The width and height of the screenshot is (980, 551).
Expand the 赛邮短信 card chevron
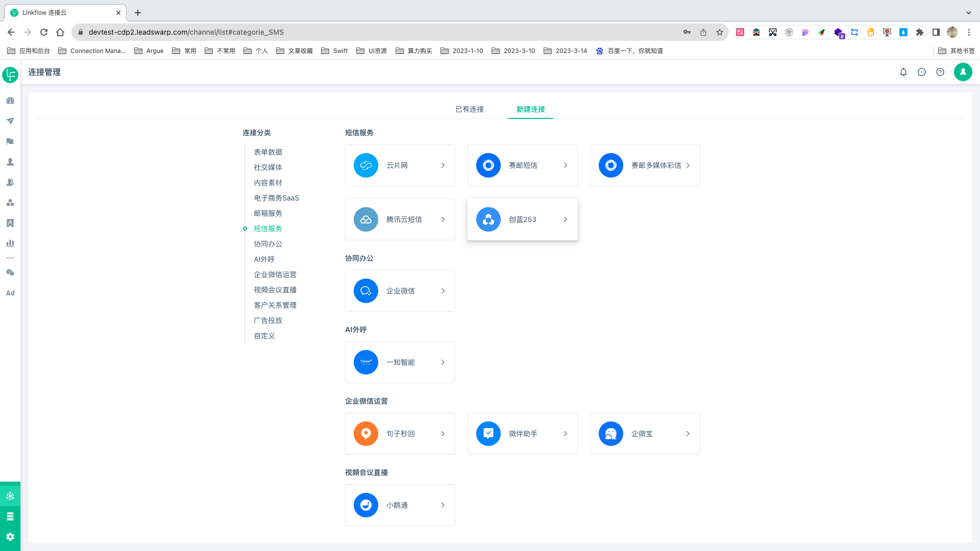(x=566, y=165)
